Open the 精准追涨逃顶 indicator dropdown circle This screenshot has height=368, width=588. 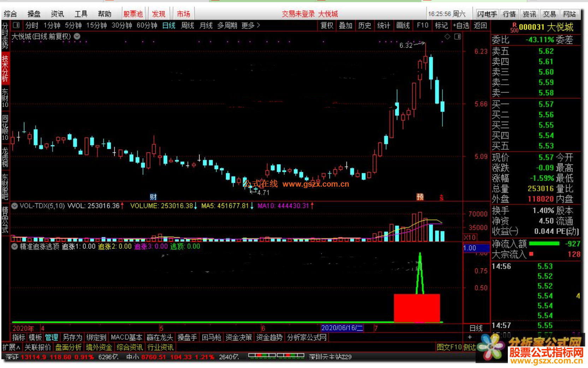(x=15, y=247)
